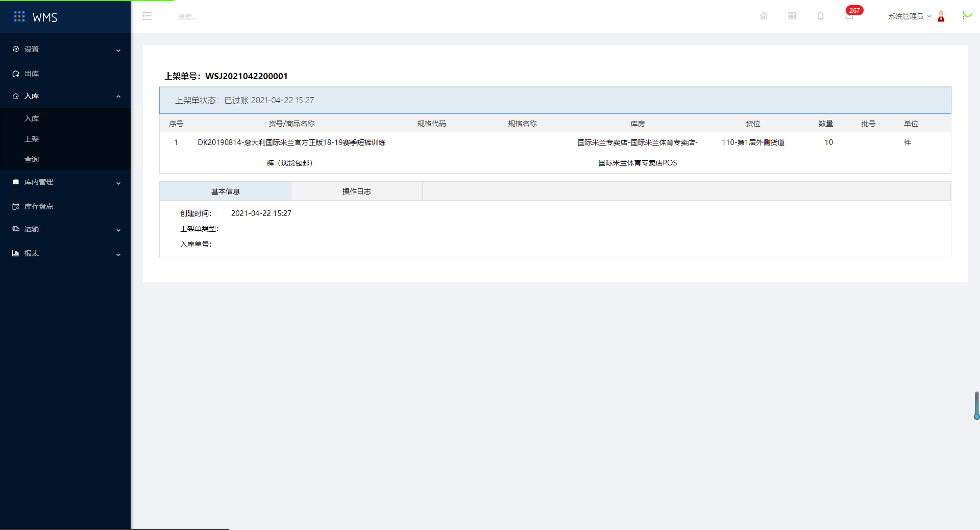980x530 pixels.
Task: Open notifications bell icon
Action: tap(821, 16)
